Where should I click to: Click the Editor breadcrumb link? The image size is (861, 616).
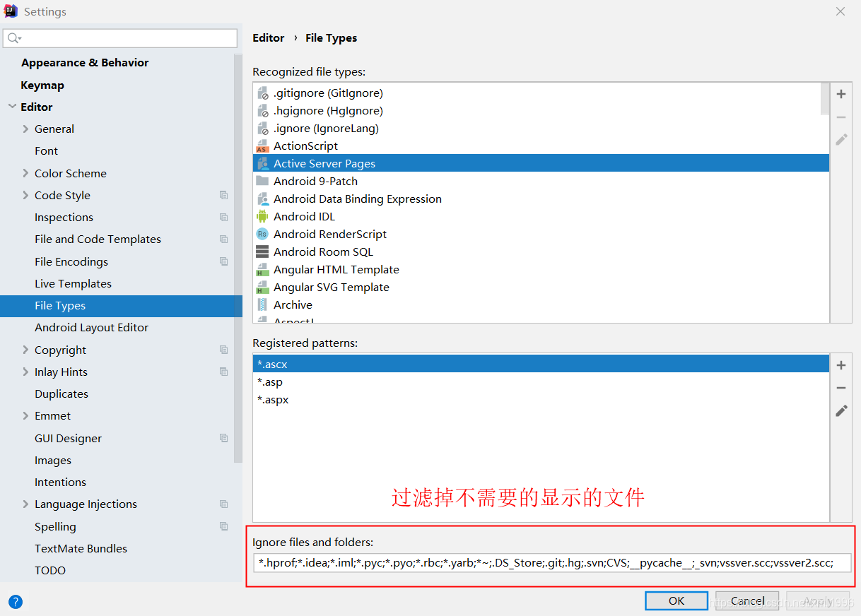point(269,38)
